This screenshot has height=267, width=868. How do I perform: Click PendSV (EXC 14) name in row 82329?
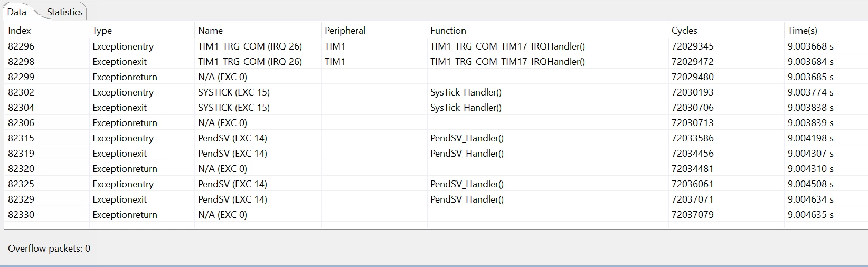[x=232, y=199]
